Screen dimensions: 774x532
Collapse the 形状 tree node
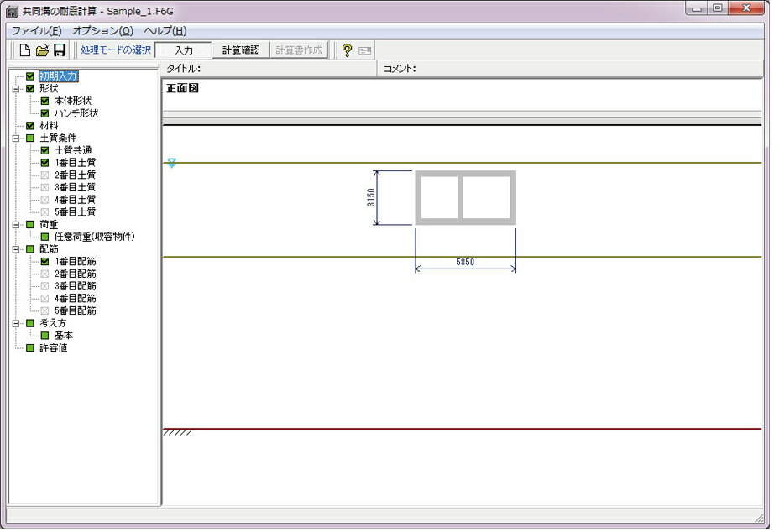coord(15,89)
